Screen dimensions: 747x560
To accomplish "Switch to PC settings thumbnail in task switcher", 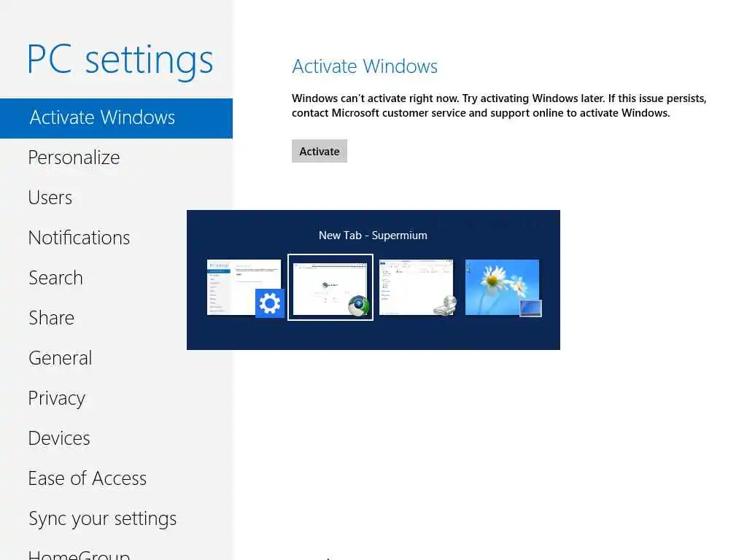I will [244, 287].
